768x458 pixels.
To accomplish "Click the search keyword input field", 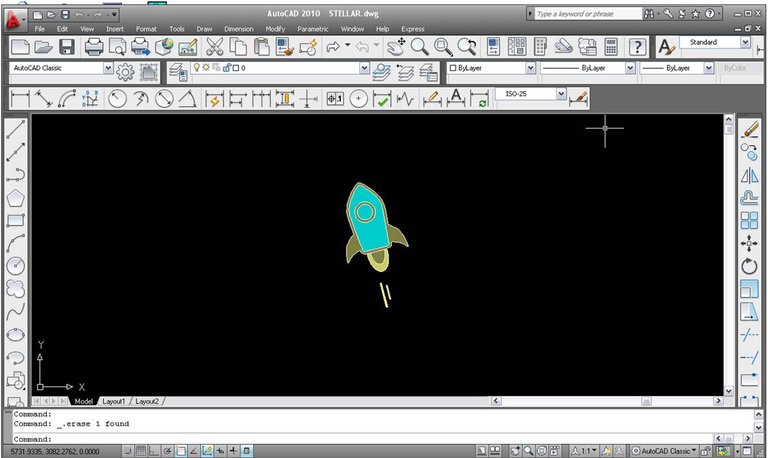I will coord(588,14).
